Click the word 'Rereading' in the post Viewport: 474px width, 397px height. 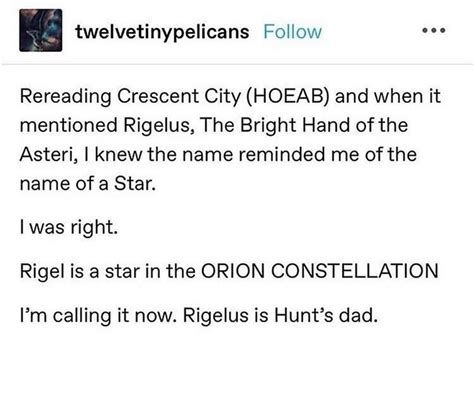coord(65,96)
